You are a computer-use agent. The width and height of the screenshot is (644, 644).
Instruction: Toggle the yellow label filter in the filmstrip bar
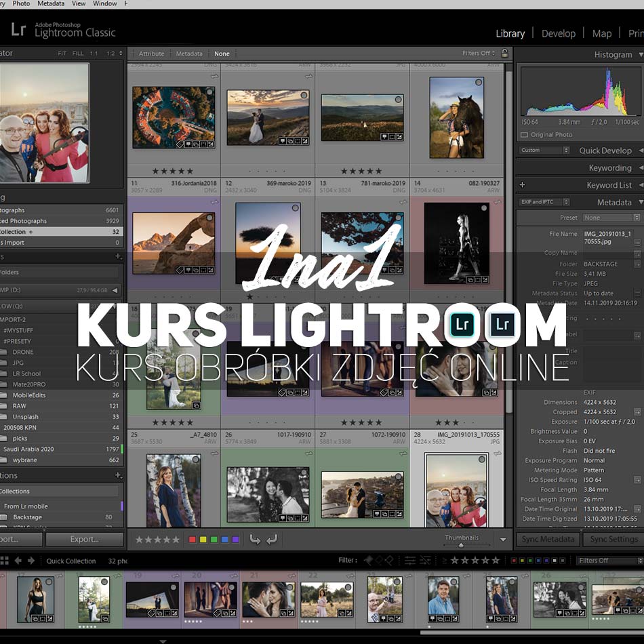[522, 560]
